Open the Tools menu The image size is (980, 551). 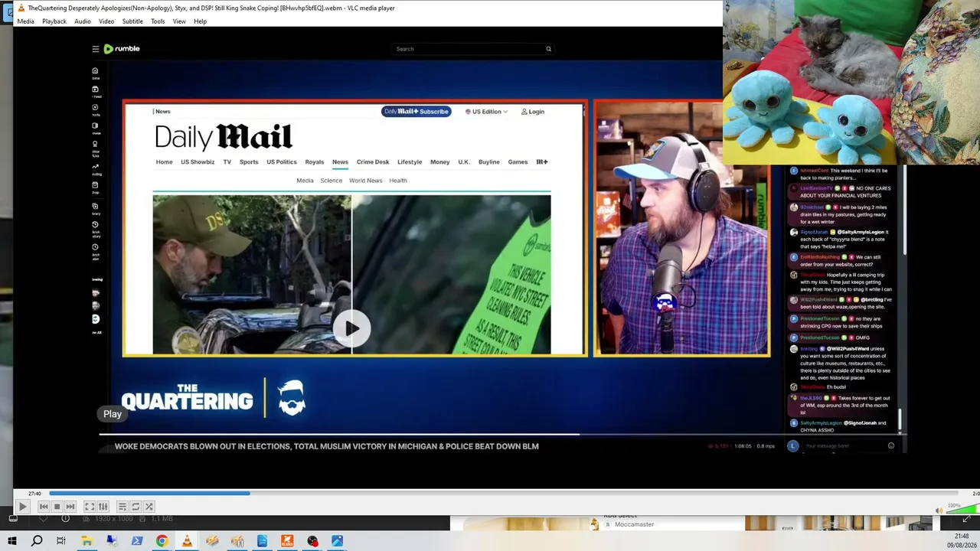tap(158, 21)
